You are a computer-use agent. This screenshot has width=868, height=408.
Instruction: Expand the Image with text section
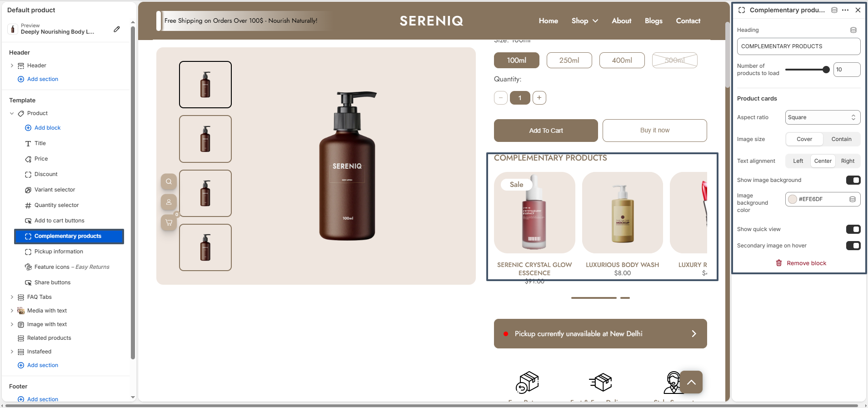[12, 324]
